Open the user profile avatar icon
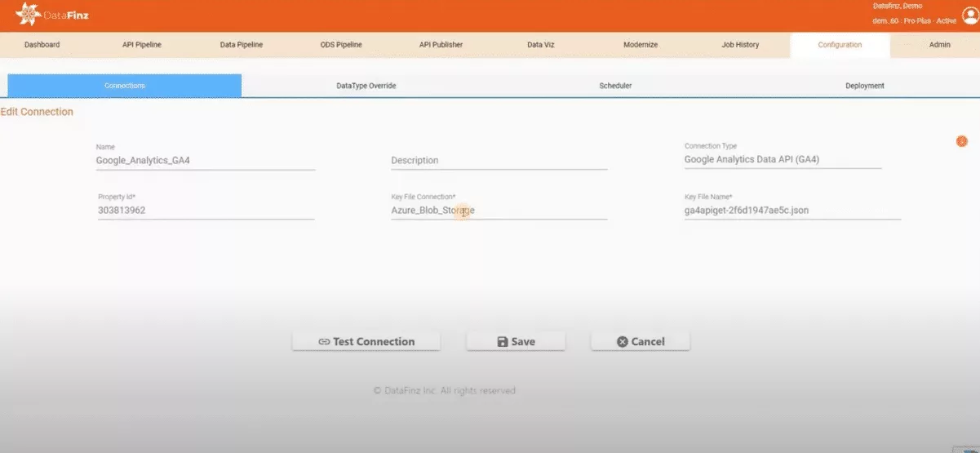Viewport: 980px width, 453px height. [970, 15]
